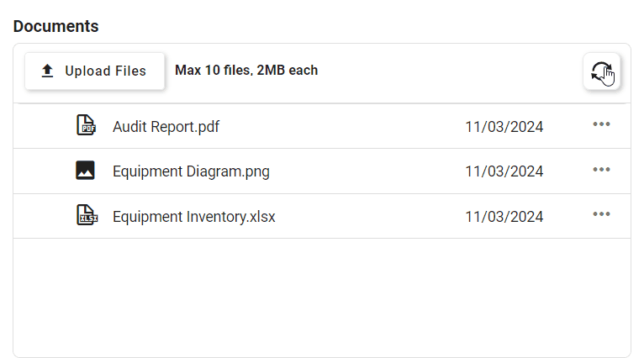Click the PDF file icon for Audit Report
The image size is (644, 358).
[x=86, y=126]
